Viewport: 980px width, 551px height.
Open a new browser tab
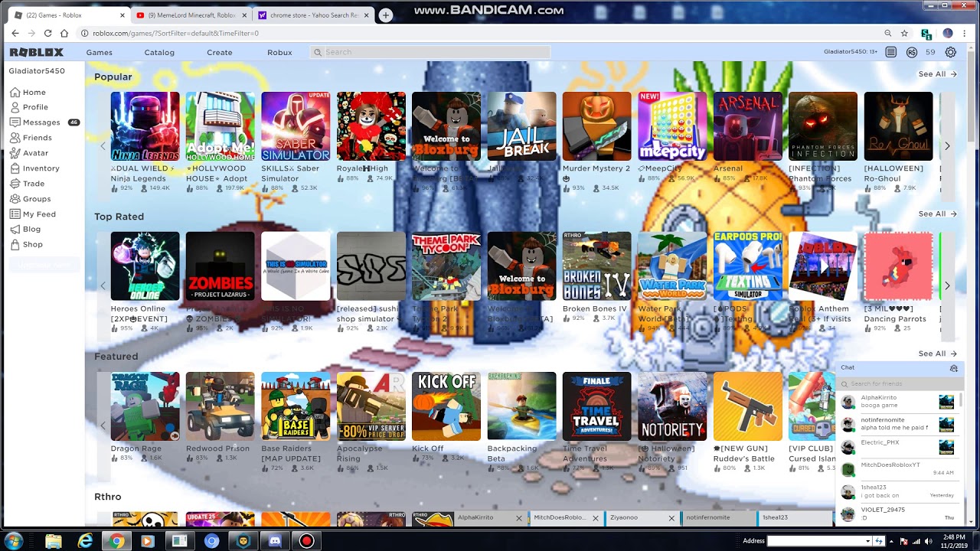[386, 15]
